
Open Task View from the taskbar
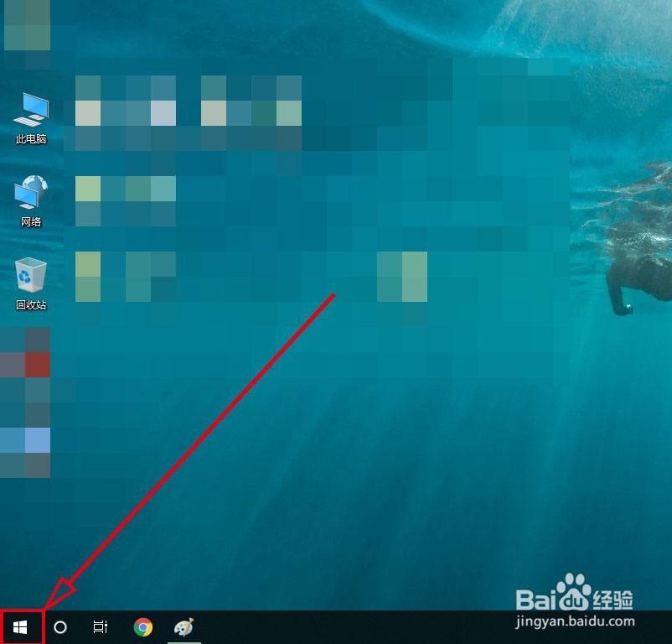click(101, 627)
